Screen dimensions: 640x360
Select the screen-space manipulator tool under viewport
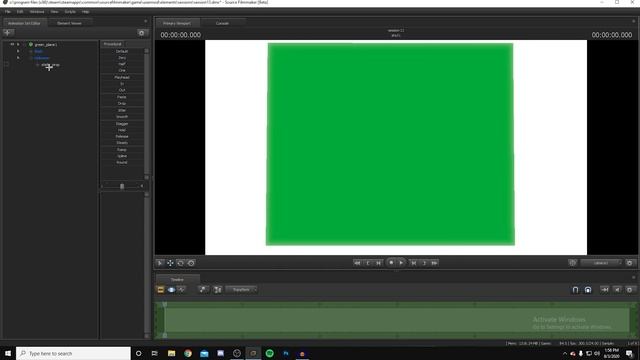coord(191,263)
